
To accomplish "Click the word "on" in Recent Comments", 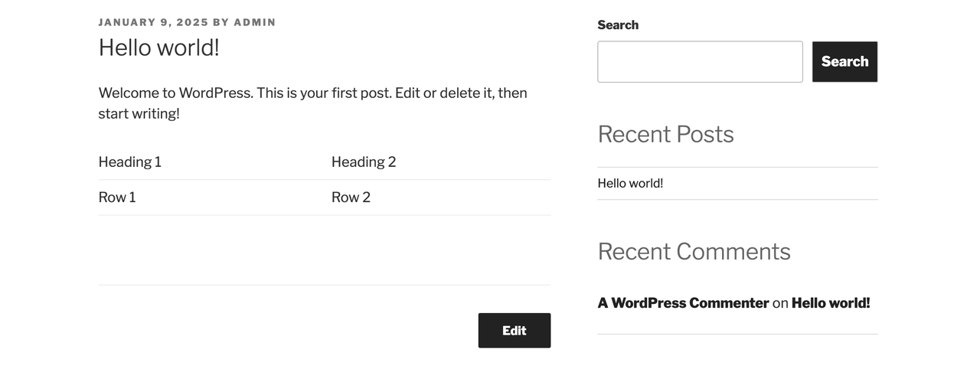I will (780, 302).
